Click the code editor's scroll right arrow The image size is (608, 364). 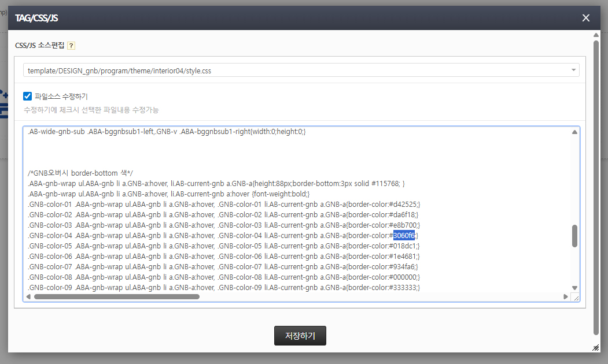pyautogui.click(x=566, y=296)
